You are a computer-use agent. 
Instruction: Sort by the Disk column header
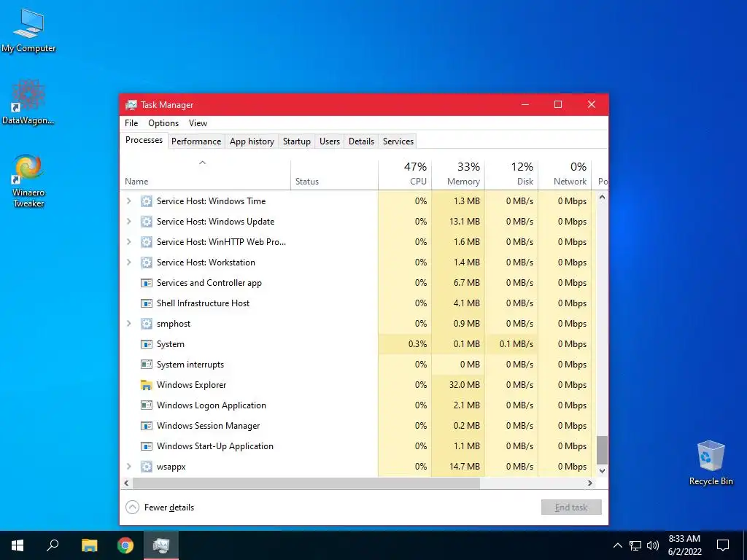511,174
